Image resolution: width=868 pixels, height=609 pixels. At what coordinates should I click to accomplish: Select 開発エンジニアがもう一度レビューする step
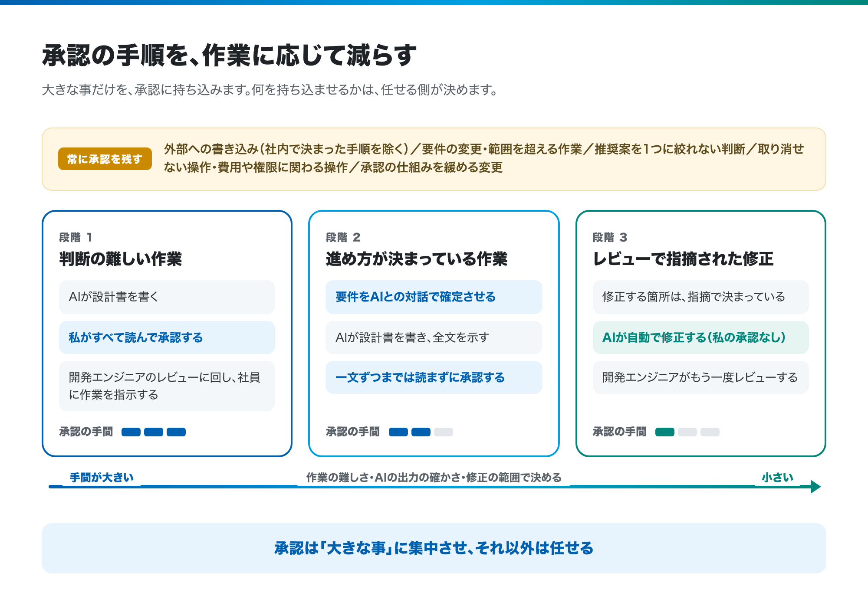click(701, 377)
